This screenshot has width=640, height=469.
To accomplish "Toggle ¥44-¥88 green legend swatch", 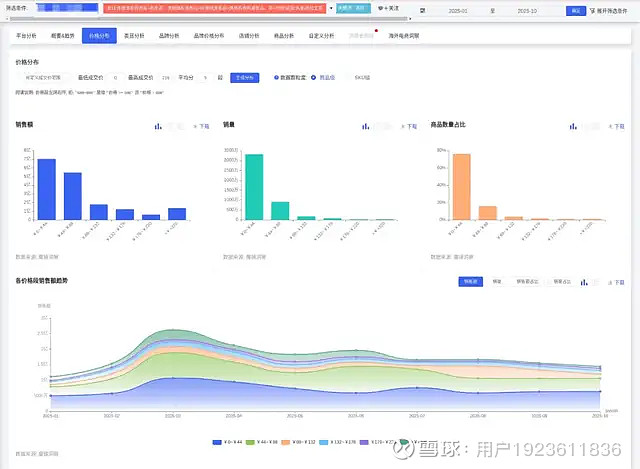I will [x=250, y=442].
